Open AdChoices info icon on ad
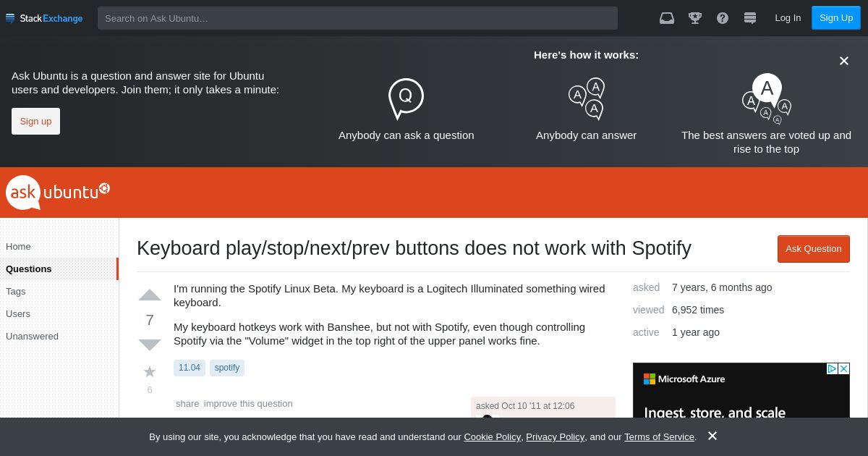The height and width of the screenshot is (456, 868). point(833,368)
